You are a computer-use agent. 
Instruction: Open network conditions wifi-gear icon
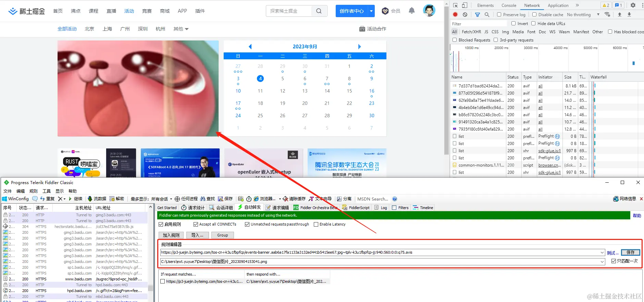(607, 14)
